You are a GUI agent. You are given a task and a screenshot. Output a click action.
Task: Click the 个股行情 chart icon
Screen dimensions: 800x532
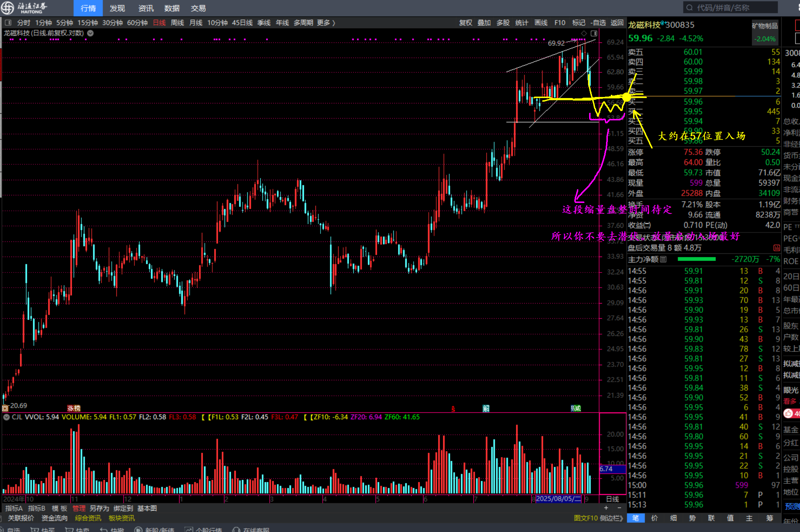189,529
